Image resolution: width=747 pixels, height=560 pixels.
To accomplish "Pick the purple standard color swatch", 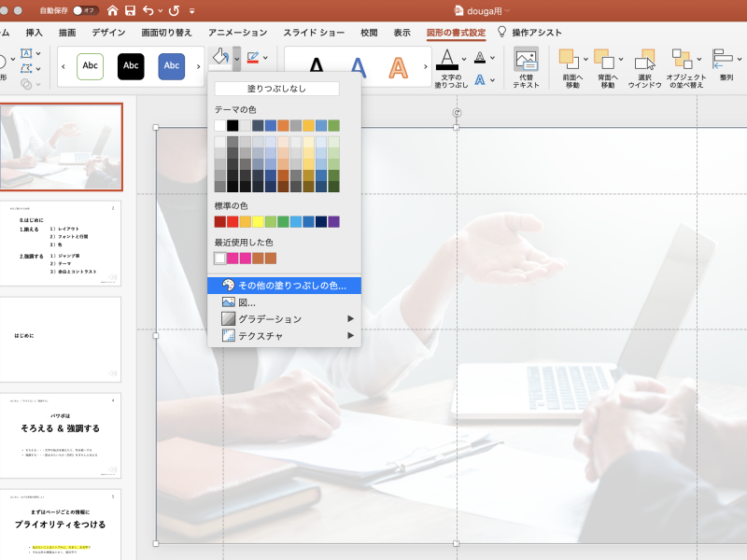I will coord(333,221).
